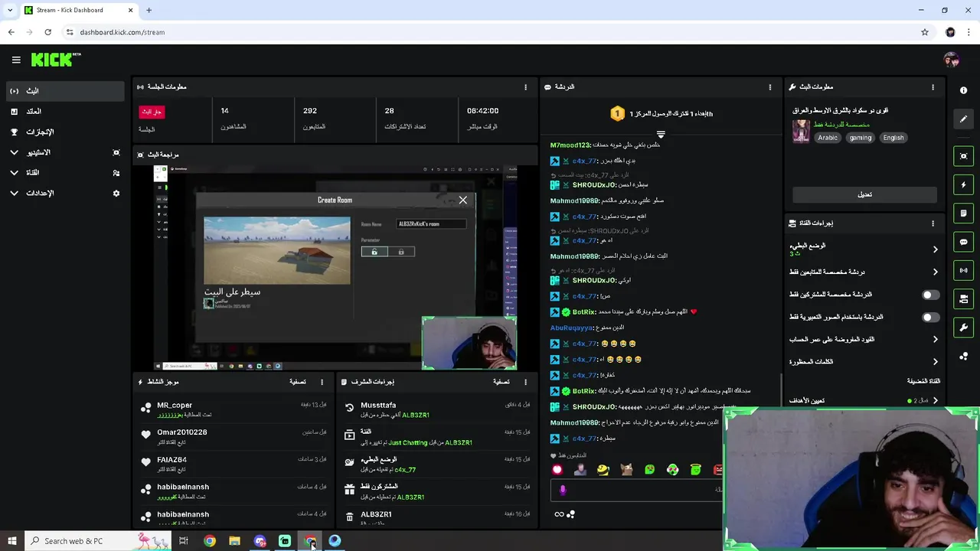The image size is (980, 551).
Task: Pick the red heart emote
Action: click(x=557, y=470)
